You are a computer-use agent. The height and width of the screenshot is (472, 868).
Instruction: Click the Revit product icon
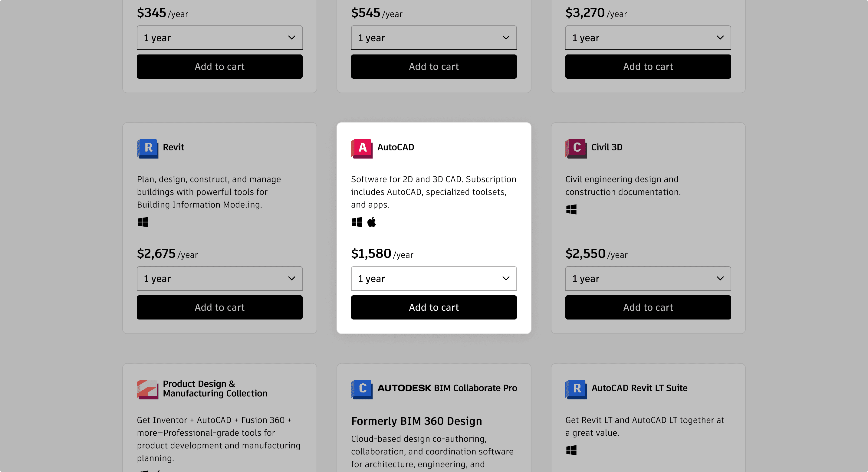(x=148, y=148)
